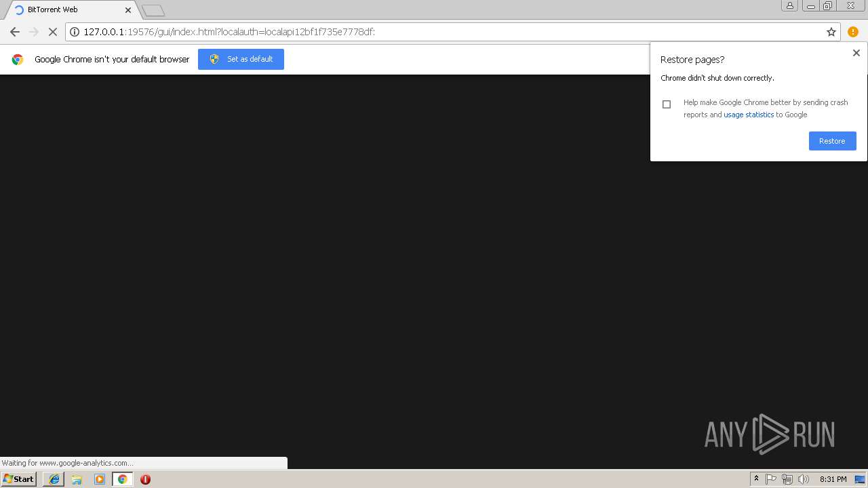
Task: Restore down the Chrome window
Action: [x=828, y=6]
